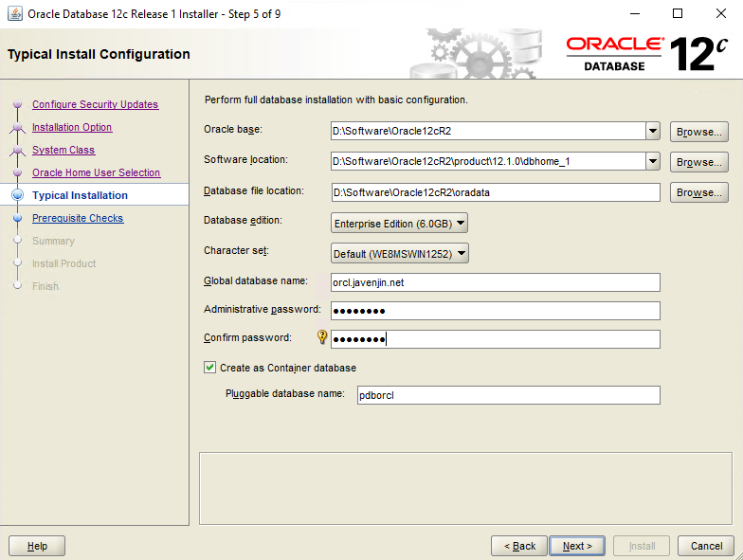Click in the Oracle base text field
743x560 pixels.
point(488,131)
